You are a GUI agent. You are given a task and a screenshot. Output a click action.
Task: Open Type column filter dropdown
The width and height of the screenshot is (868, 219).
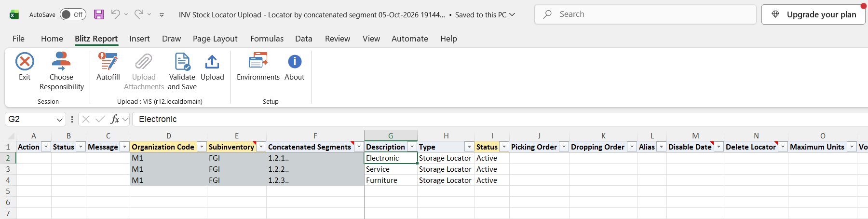[x=469, y=147]
